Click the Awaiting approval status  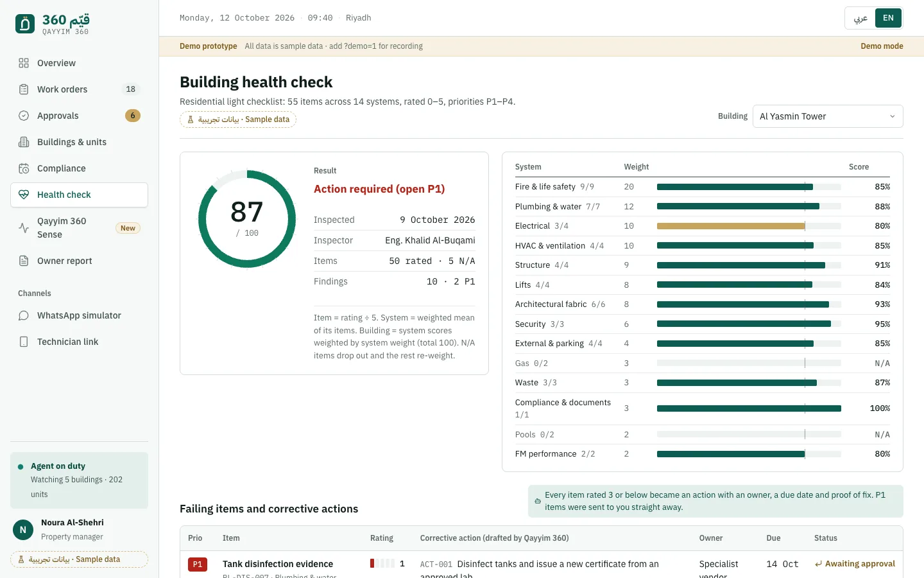pyautogui.click(x=855, y=564)
